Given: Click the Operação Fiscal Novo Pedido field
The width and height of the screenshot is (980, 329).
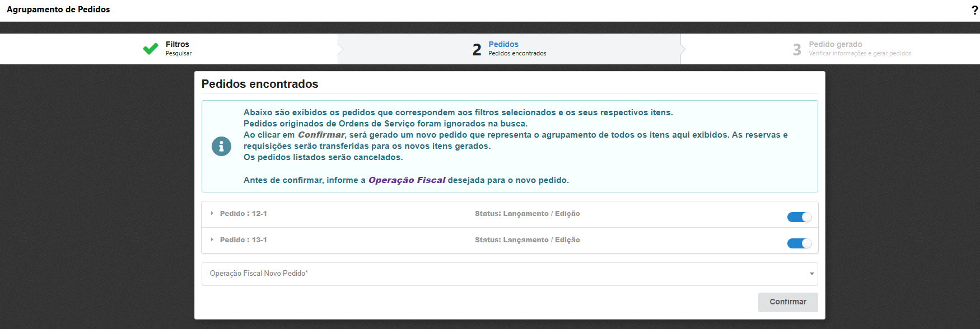Looking at the screenshot, I should coord(504,274).
